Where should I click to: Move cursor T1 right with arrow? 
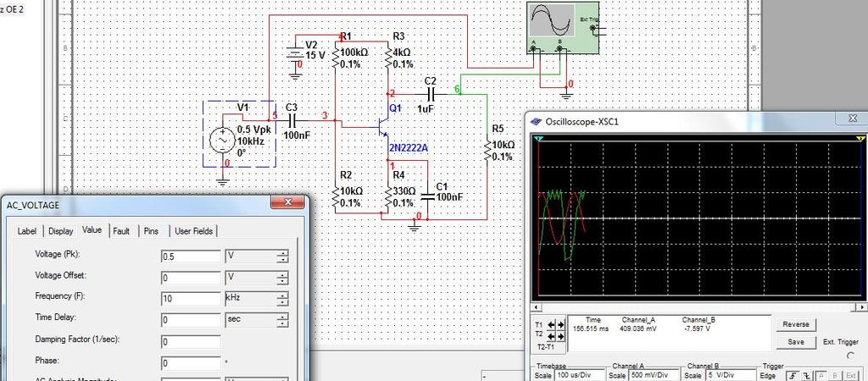(561, 324)
